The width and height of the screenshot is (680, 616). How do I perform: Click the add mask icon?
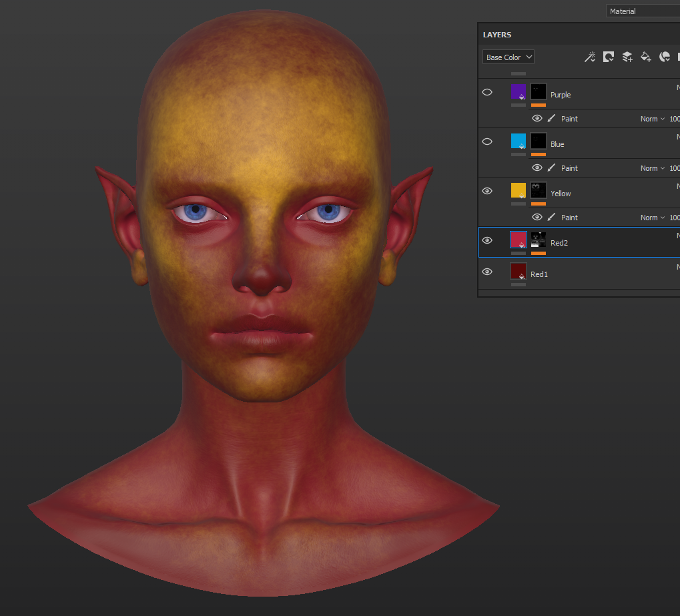(x=609, y=57)
